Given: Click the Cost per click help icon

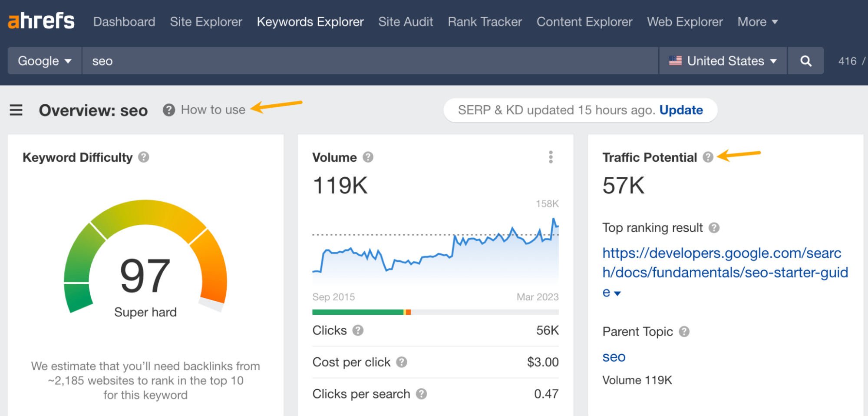Looking at the screenshot, I should tap(402, 362).
